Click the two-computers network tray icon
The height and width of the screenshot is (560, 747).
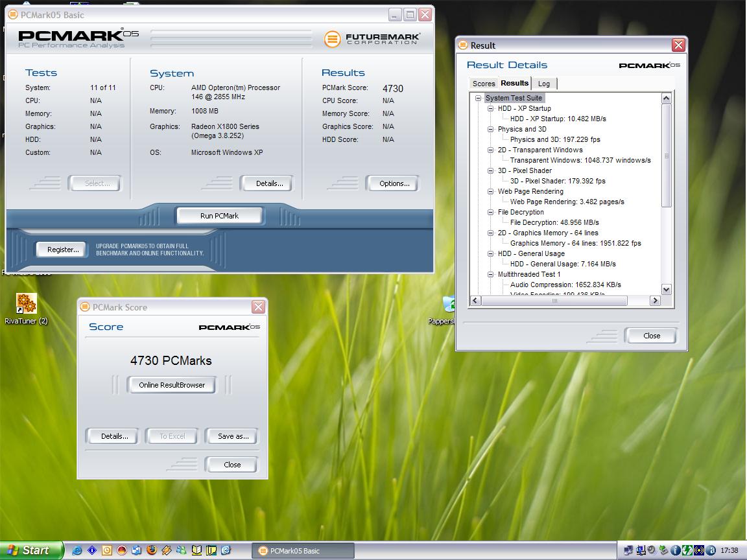coord(628,550)
